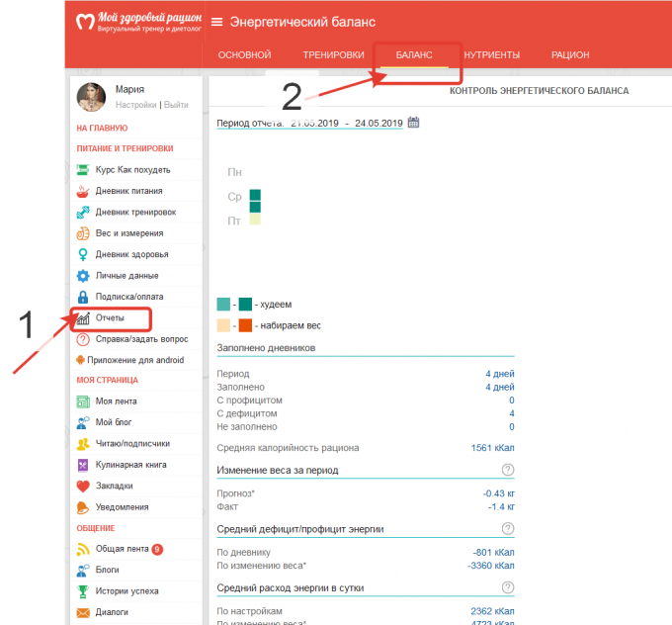Switch to the БАЛАНС tab
672x625 pixels.
click(414, 55)
